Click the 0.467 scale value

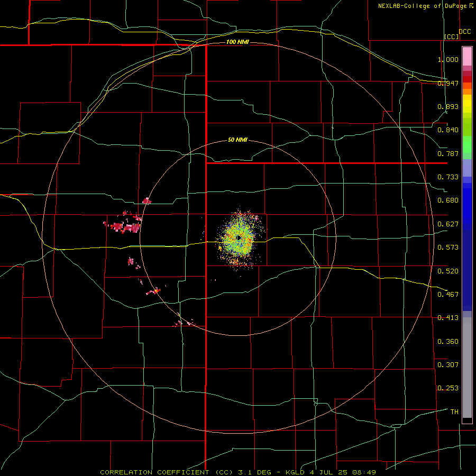tap(448, 294)
